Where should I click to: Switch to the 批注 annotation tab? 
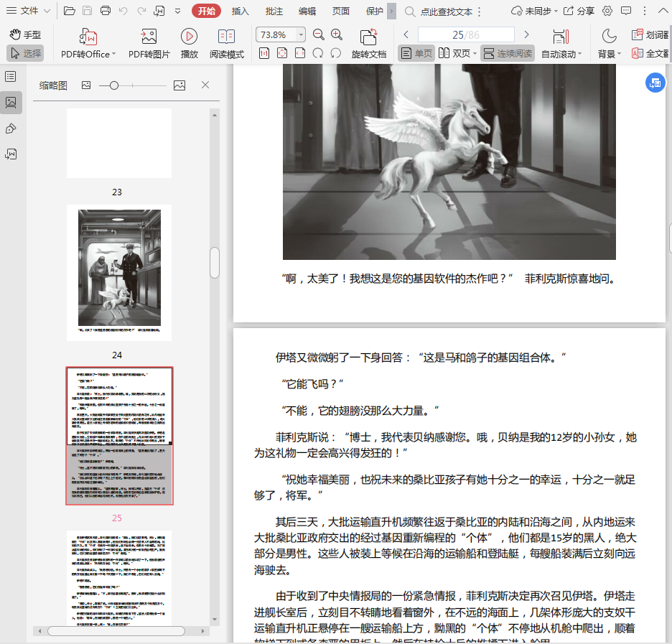pyautogui.click(x=274, y=11)
